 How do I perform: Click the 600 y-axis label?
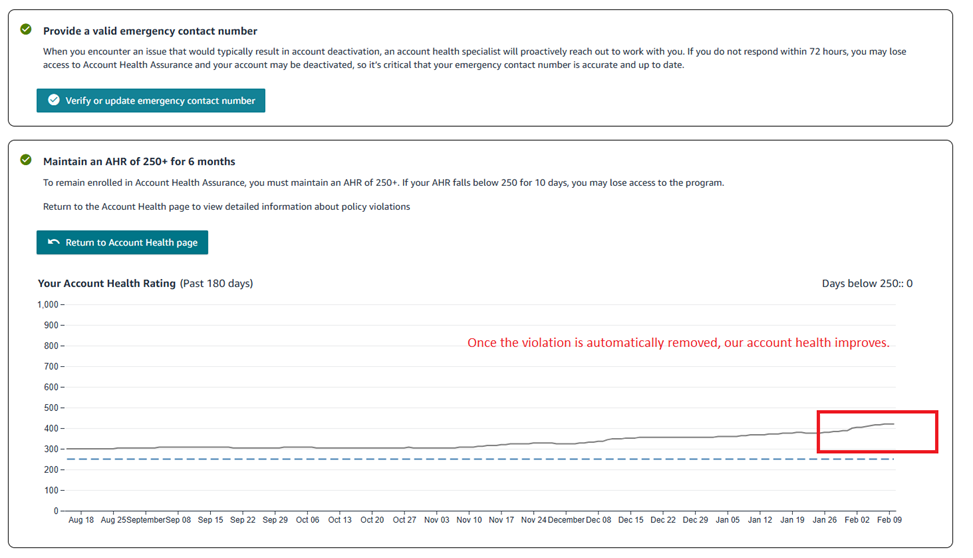point(51,387)
